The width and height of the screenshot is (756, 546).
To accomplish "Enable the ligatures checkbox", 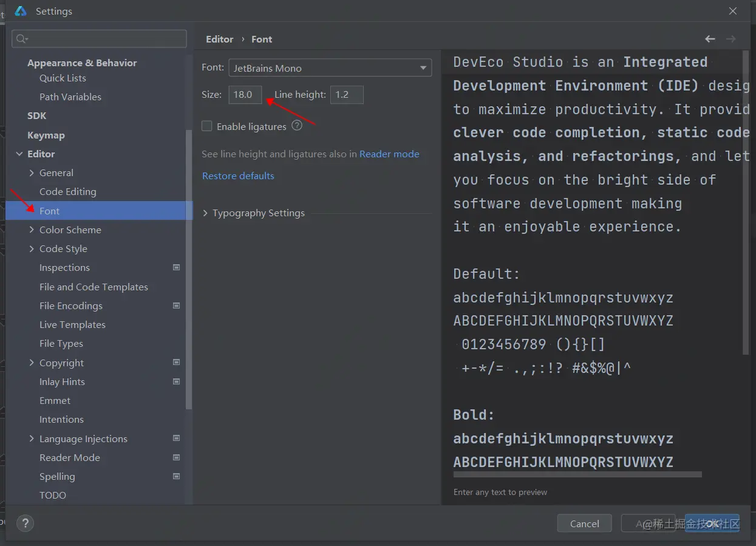I will click(x=207, y=126).
